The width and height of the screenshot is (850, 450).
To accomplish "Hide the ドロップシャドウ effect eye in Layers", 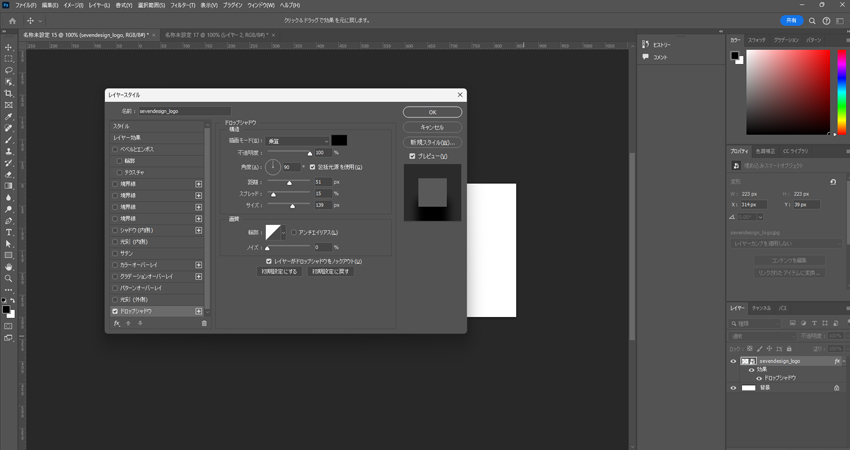I will coord(759,378).
